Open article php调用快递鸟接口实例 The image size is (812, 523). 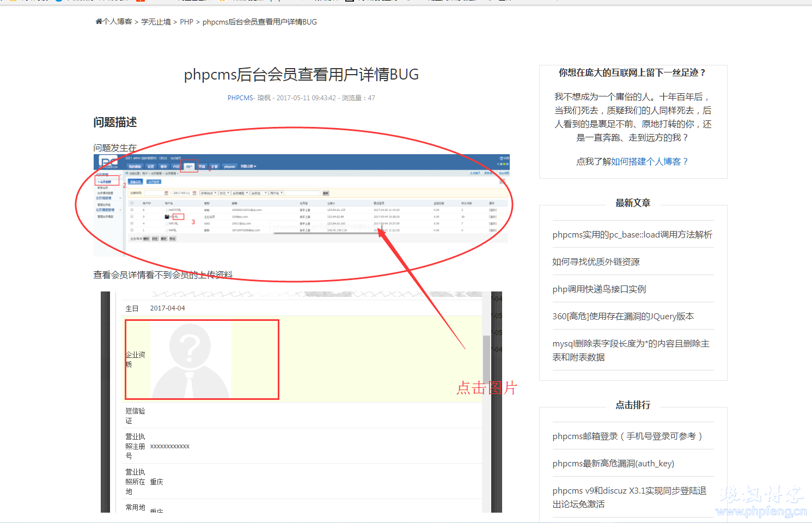click(x=599, y=289)
